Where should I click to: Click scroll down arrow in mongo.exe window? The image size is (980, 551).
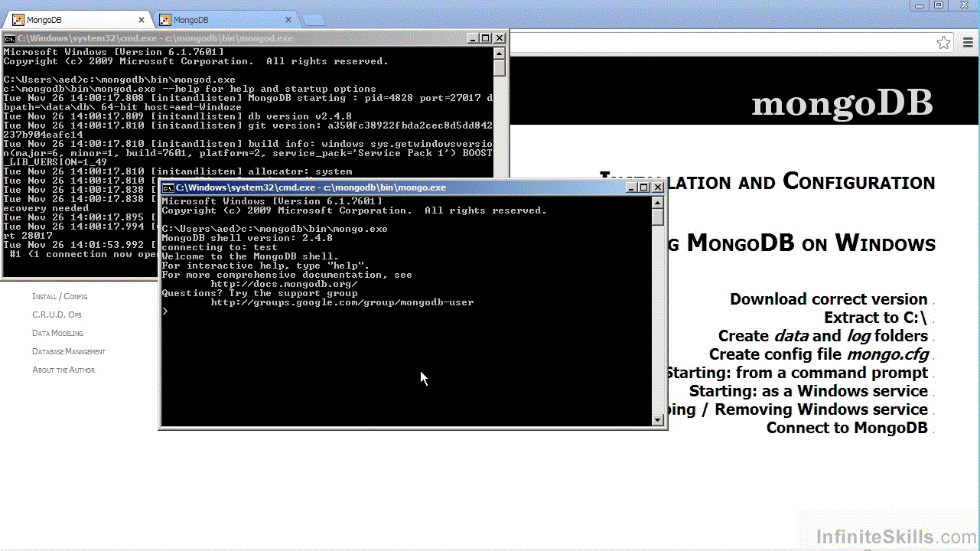658,420
